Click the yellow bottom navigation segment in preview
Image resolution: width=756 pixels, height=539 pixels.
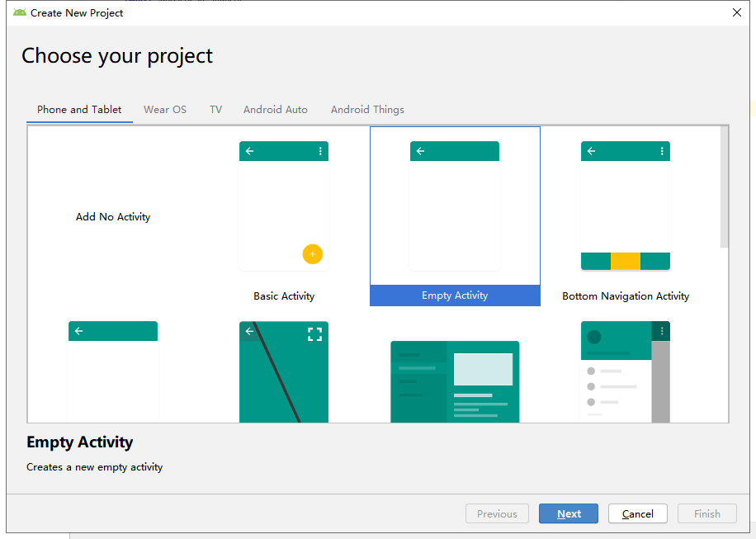626,261
